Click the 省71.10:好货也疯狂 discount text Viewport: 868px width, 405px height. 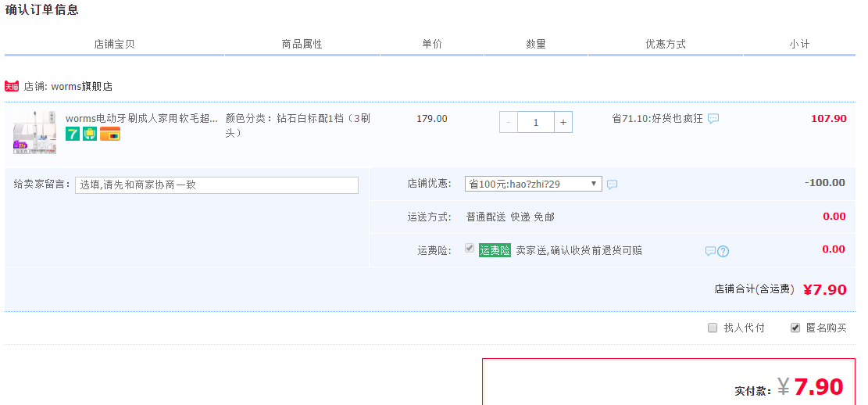tap(657, 119)
